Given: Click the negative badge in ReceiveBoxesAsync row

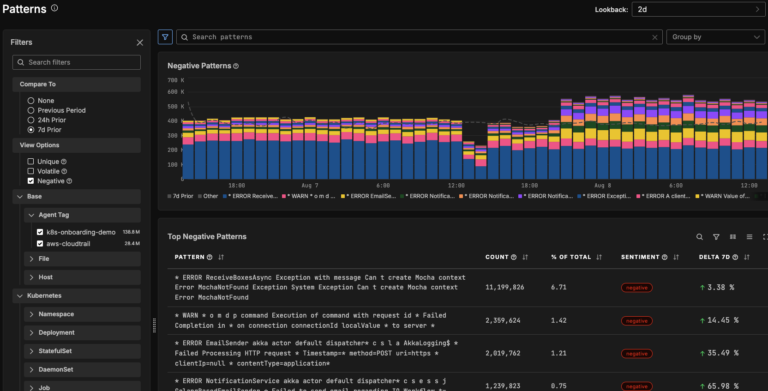Looking at the screenshot, I should (636, 288).
